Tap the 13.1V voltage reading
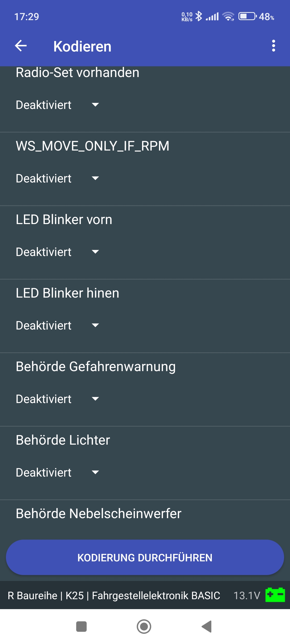This screenshot has width=290, height=644. pos(247,595)
